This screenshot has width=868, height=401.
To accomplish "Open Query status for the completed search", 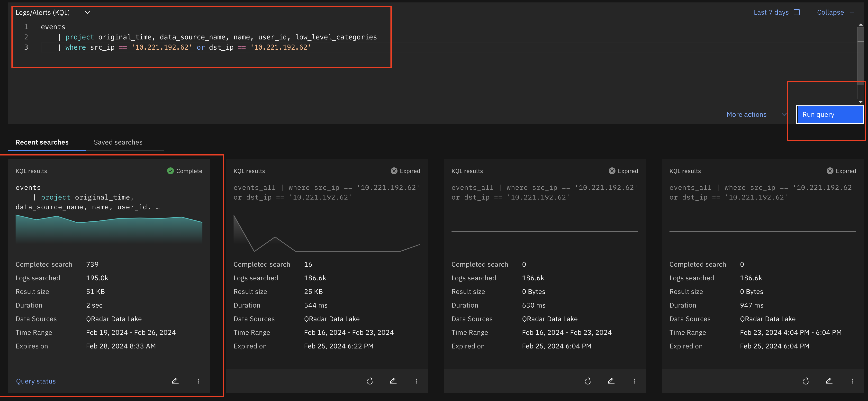I will point(36,381).
